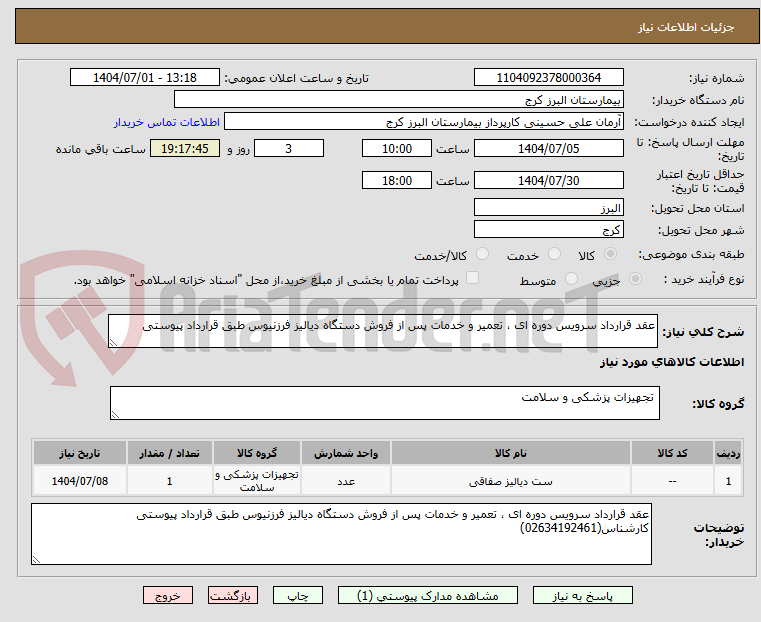
Task: Open مشاهده مدارک پیوستی (1) attachments
Action: 428,595
